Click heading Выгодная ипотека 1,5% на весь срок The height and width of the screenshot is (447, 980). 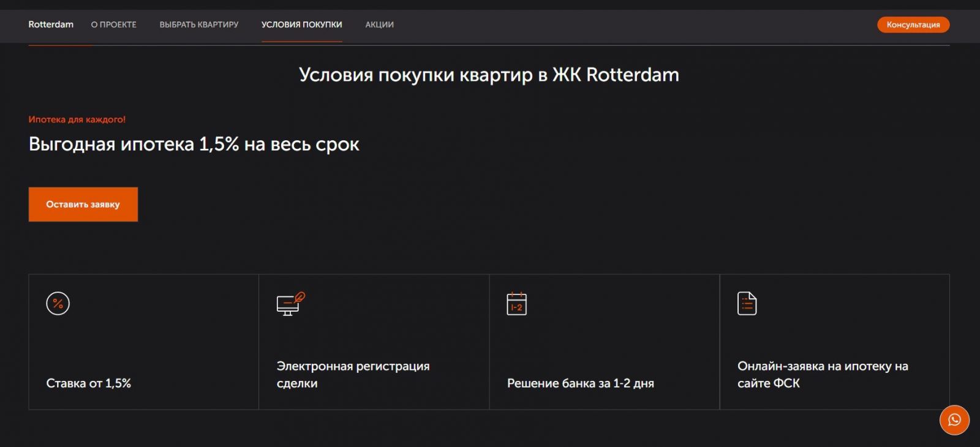coord(194,145)
